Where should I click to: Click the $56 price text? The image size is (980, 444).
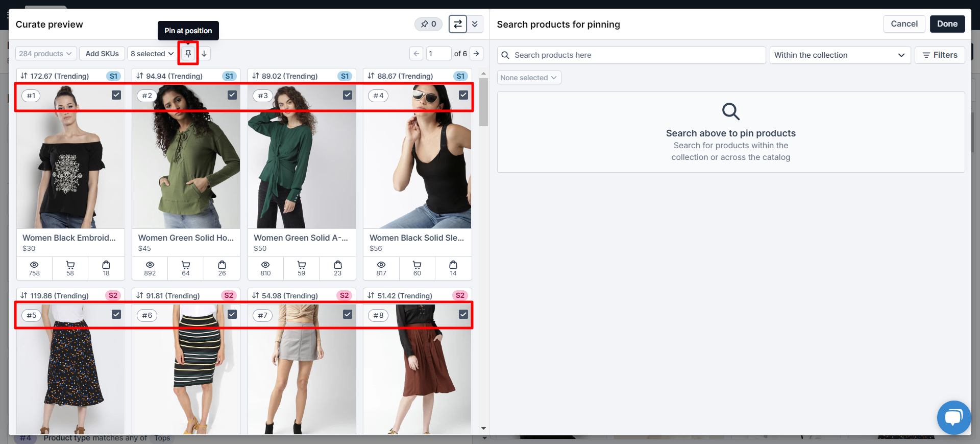coord(376,248)
